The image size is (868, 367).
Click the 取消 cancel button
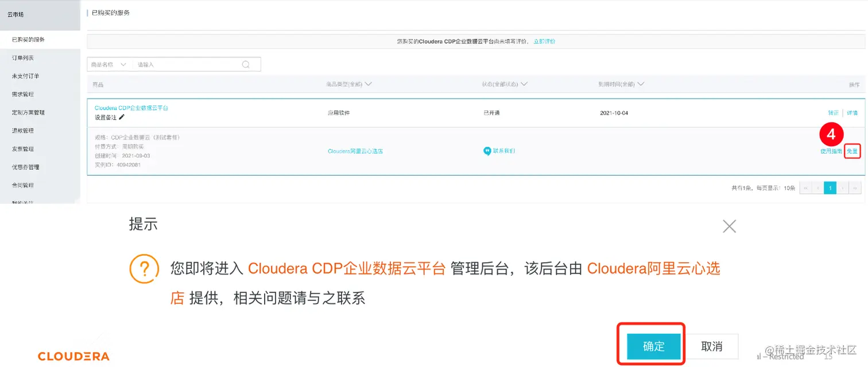(712, 346)
